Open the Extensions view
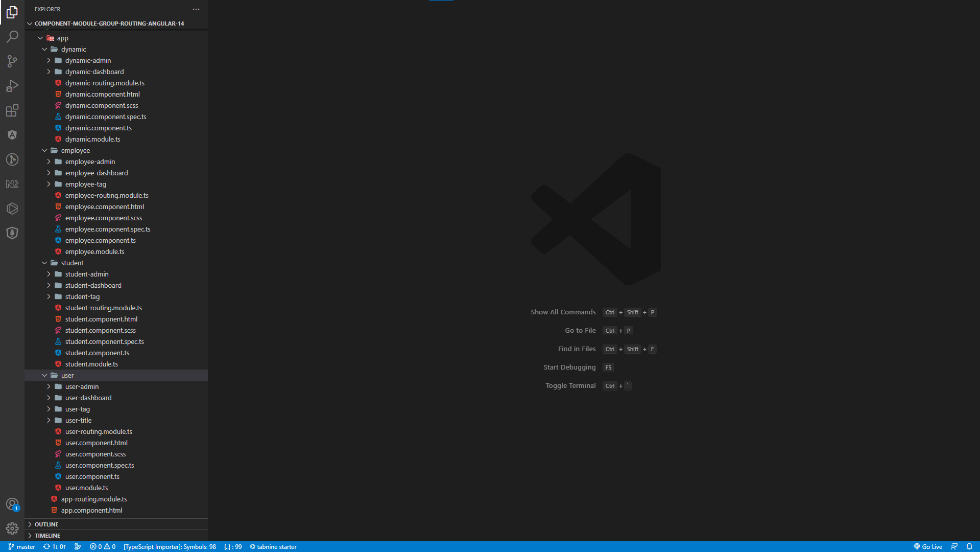 pos(12,110)
